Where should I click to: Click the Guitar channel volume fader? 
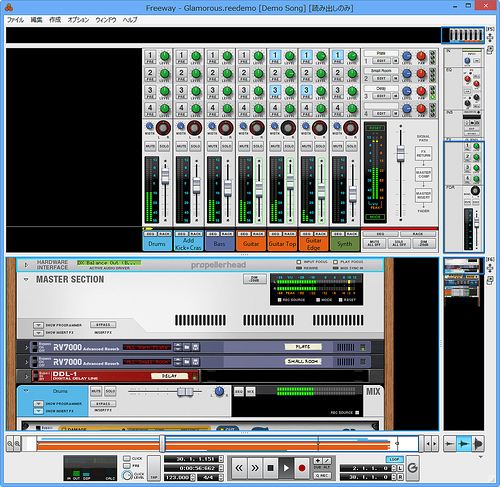(x=259, y=190)
